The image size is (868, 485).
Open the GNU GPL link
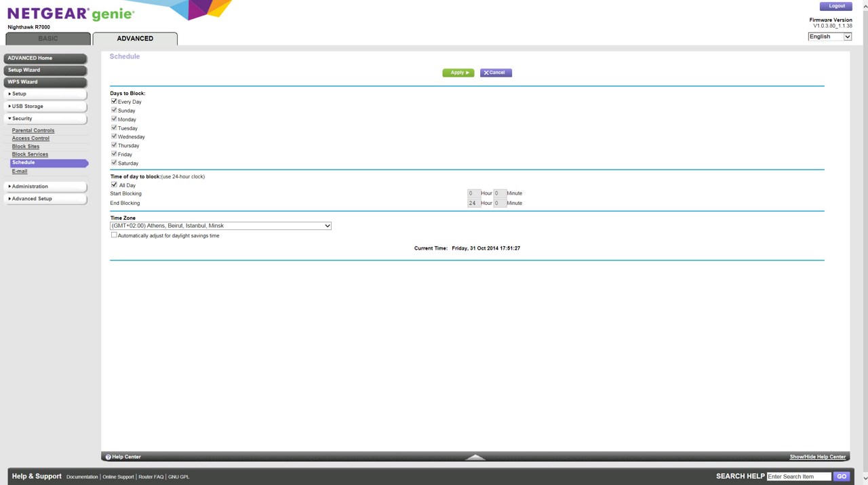click(x=179, y=477)
